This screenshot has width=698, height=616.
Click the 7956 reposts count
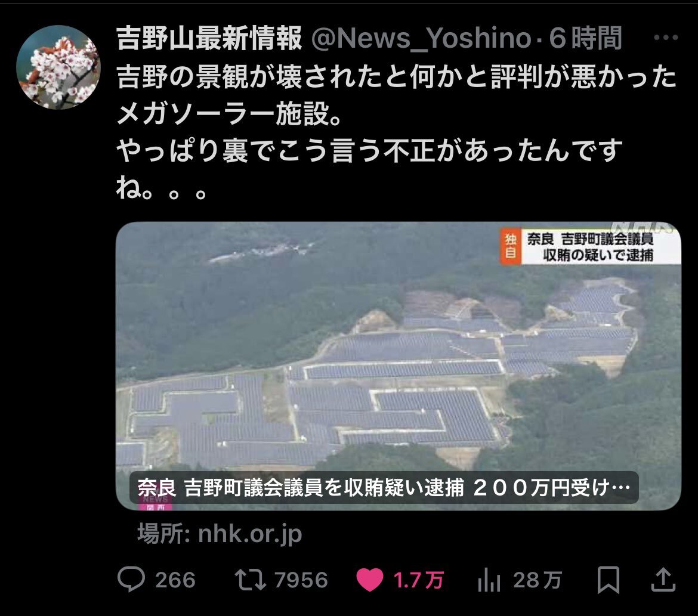click(x=301, y=580)
